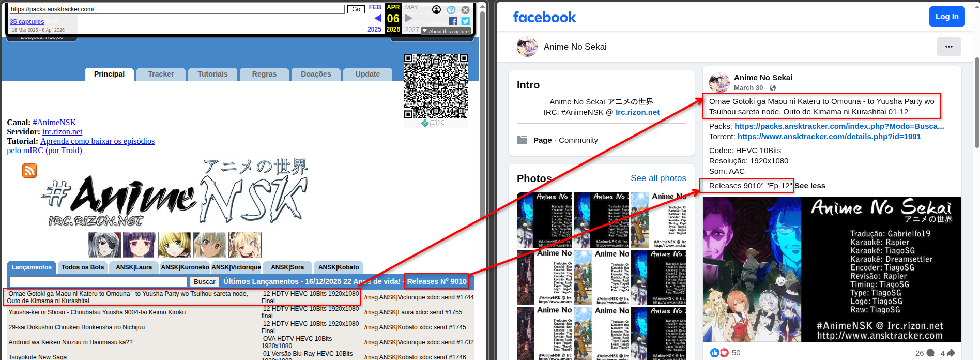Open the Update tab
Viewport: 980px width, 360px height.
367,74
